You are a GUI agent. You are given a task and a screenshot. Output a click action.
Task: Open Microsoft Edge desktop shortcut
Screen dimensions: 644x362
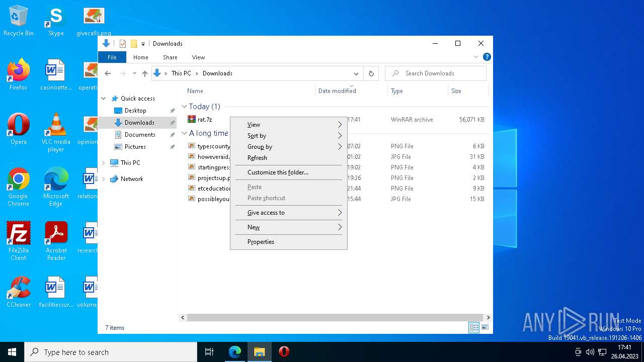click(56, 187)
